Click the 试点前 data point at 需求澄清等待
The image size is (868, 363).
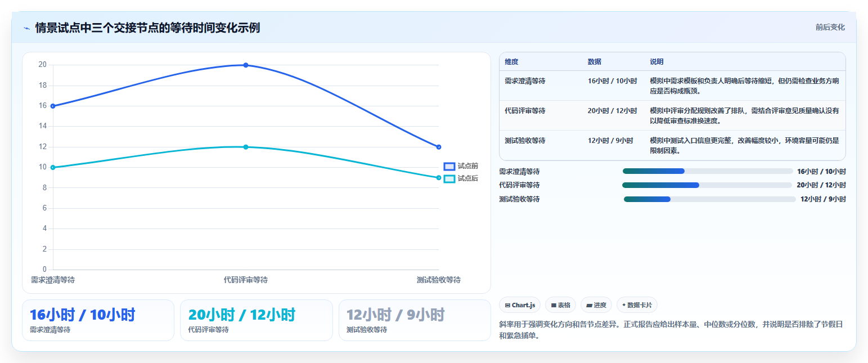tap(53, 106)
